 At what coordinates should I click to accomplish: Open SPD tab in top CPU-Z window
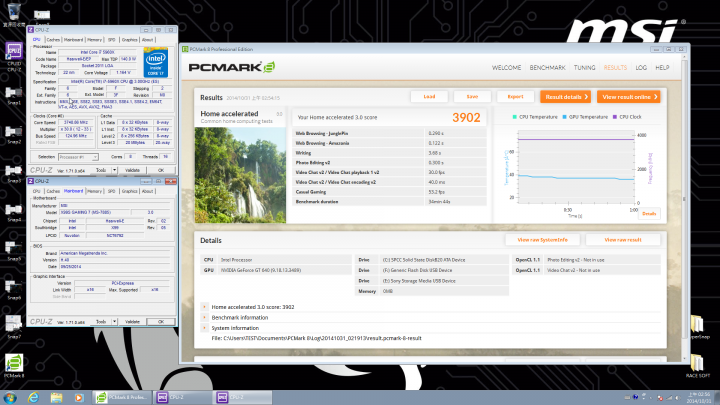[x=112, y=40]
